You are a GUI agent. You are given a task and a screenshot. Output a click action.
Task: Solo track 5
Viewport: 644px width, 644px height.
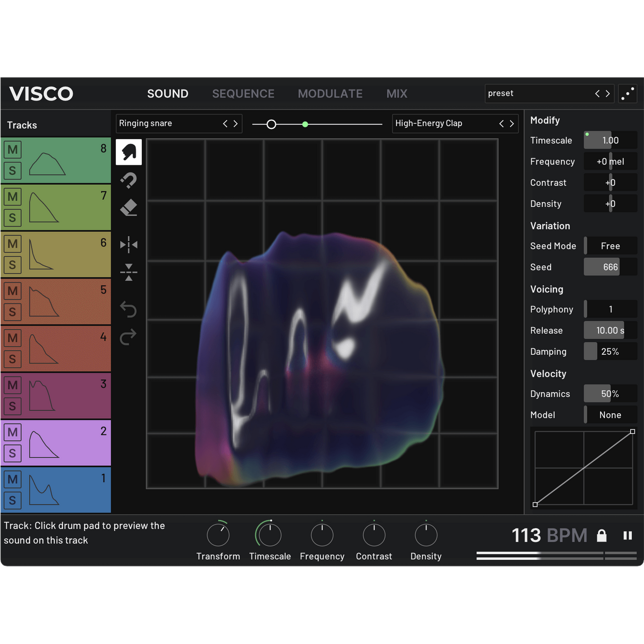pyautogui.click(x=12, y=312)
